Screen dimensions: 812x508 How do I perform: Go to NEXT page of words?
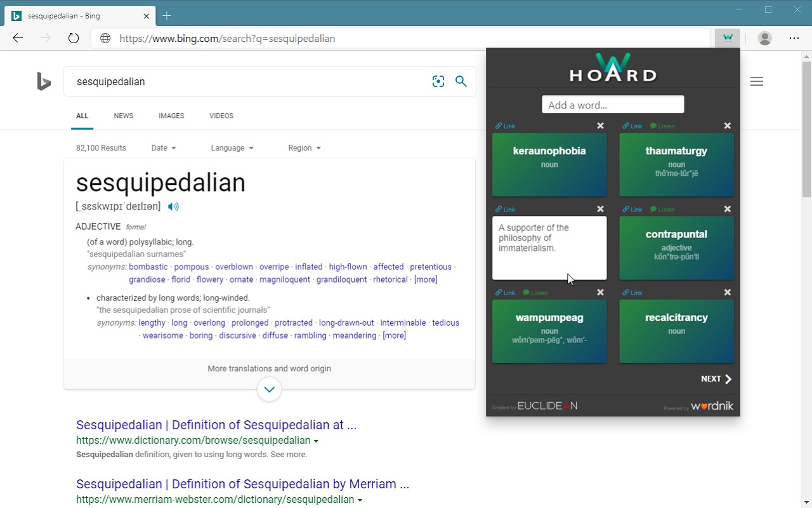(x=716, y=379)
